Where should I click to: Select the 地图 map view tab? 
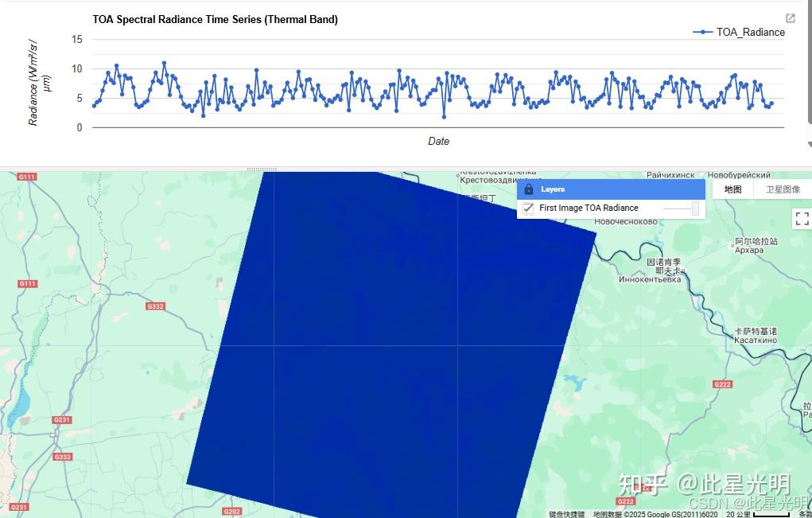tap(732, 189)
